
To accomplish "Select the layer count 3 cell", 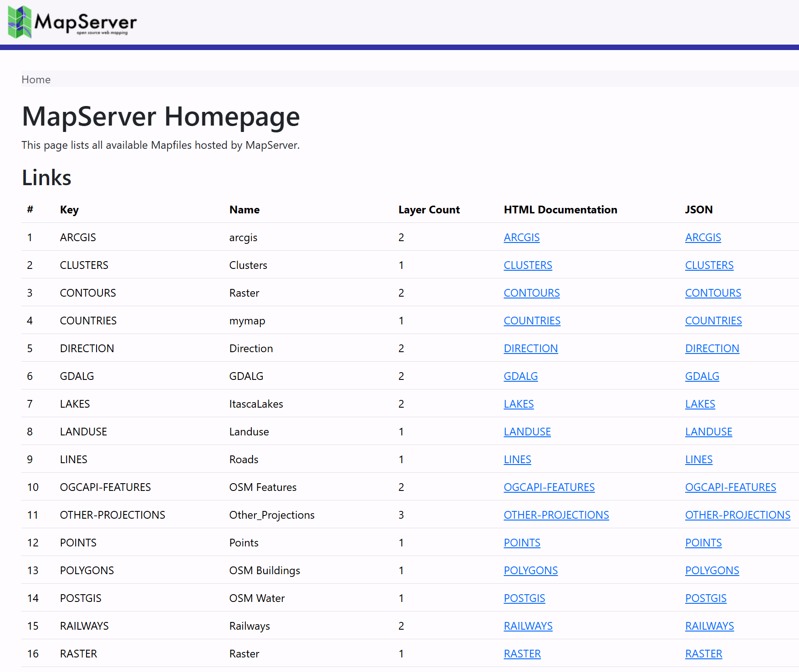I will tap(401, 515).
